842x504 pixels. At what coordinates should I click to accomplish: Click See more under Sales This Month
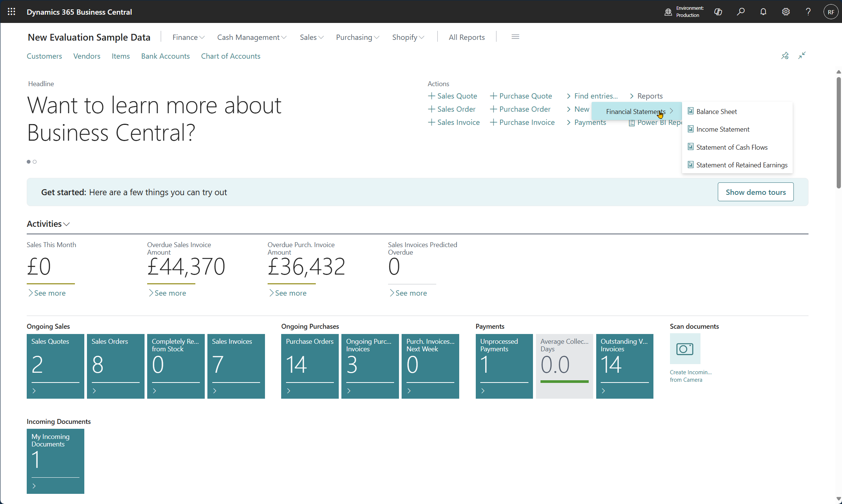pyautogui.click(x=47, y=293)
